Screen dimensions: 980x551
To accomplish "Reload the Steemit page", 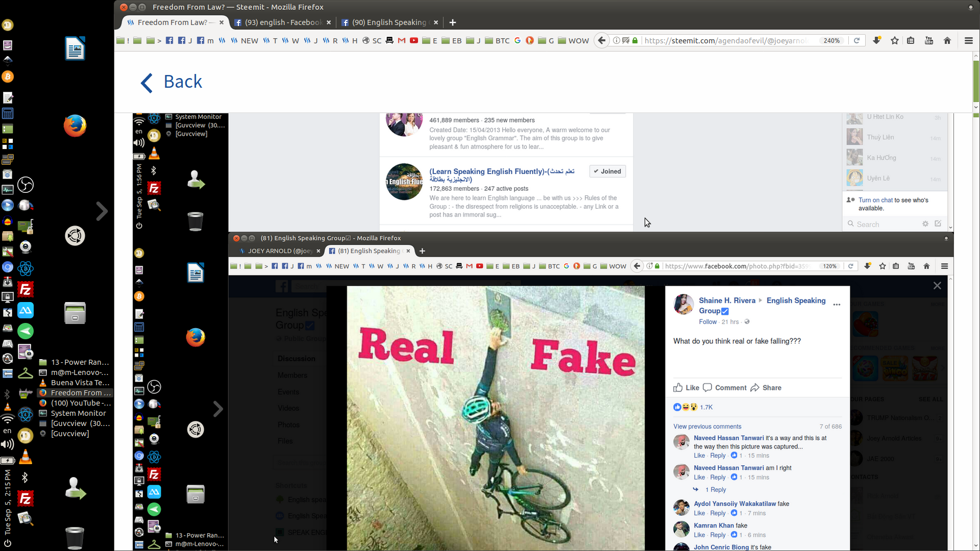I will tap(857, 41).
